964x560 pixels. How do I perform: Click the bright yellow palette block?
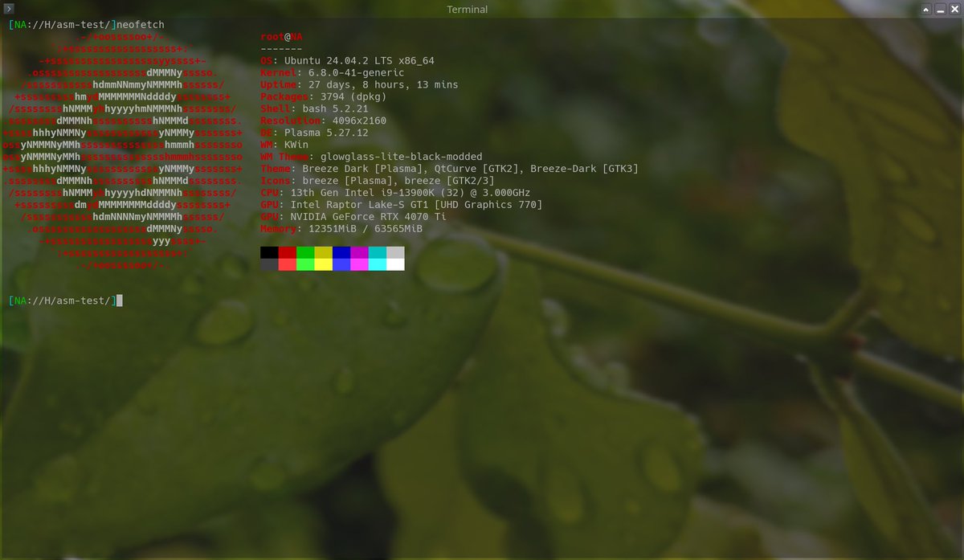(324, 264)
